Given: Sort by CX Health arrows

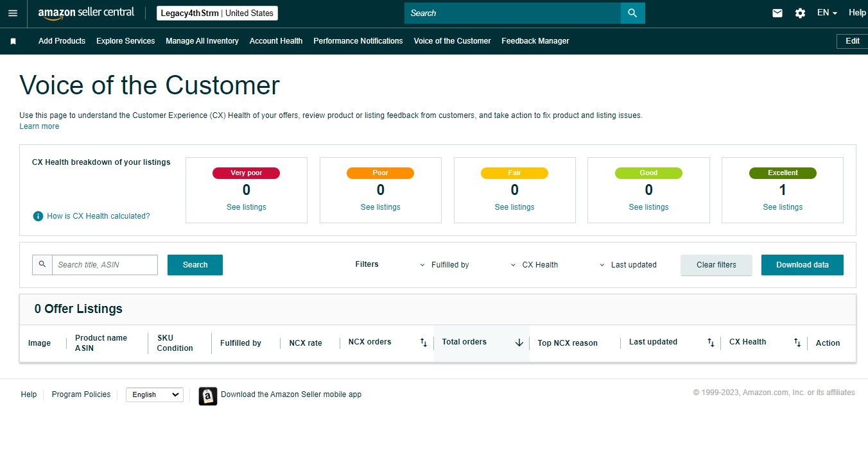Looking at the screenshot, I should click(797, 343).
